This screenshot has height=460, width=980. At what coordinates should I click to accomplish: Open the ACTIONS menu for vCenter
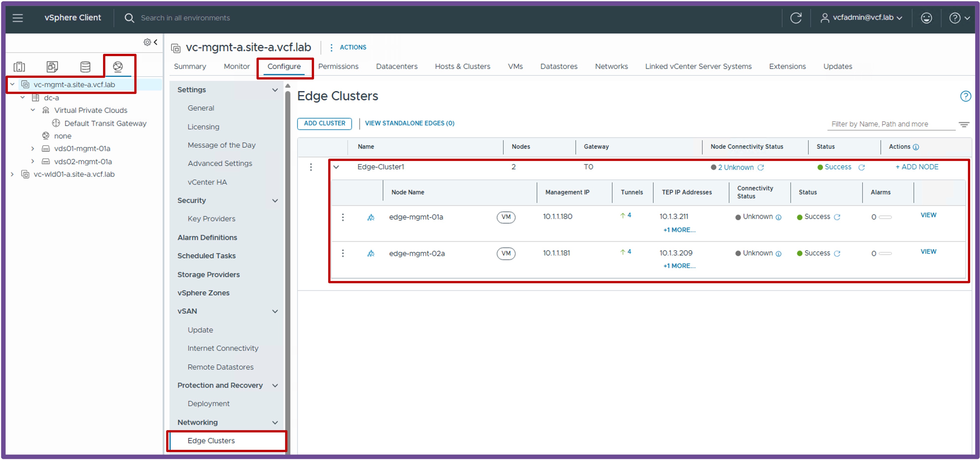pos(348,47)
